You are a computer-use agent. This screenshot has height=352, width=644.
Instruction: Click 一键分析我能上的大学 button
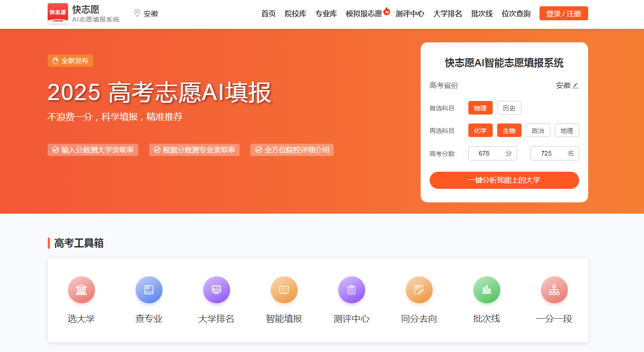point(504,180)
